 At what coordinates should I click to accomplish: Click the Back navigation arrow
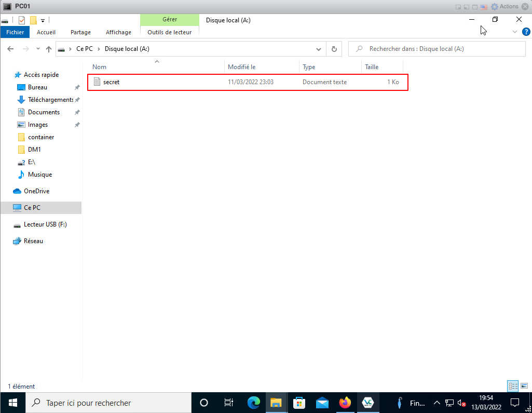(x=10, y=49)
